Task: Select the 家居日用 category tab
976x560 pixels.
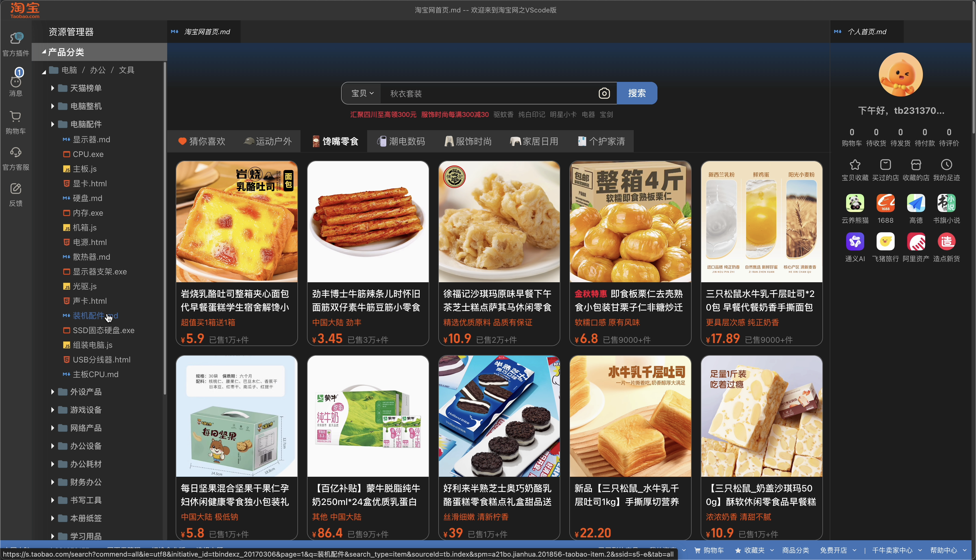Action: coord(534,141)
